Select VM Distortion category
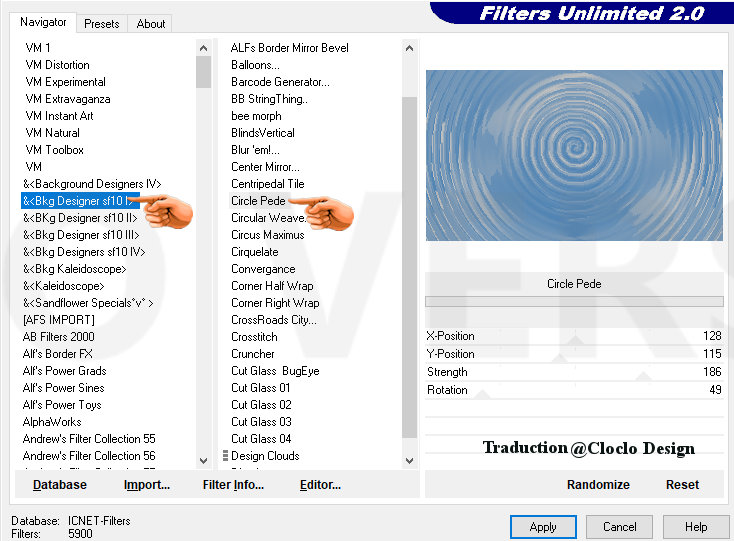This screenshot has width=734, height=541. pos(58,65)
